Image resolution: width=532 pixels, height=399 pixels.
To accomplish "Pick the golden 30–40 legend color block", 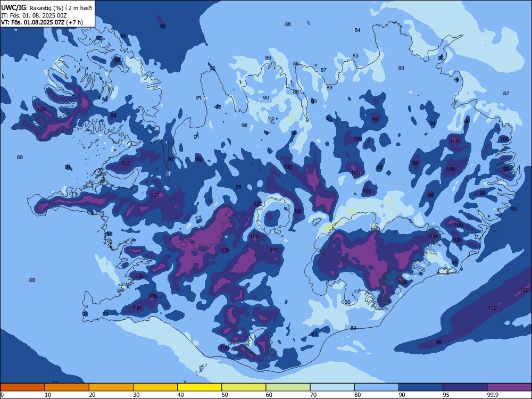I will click(155, 387).
